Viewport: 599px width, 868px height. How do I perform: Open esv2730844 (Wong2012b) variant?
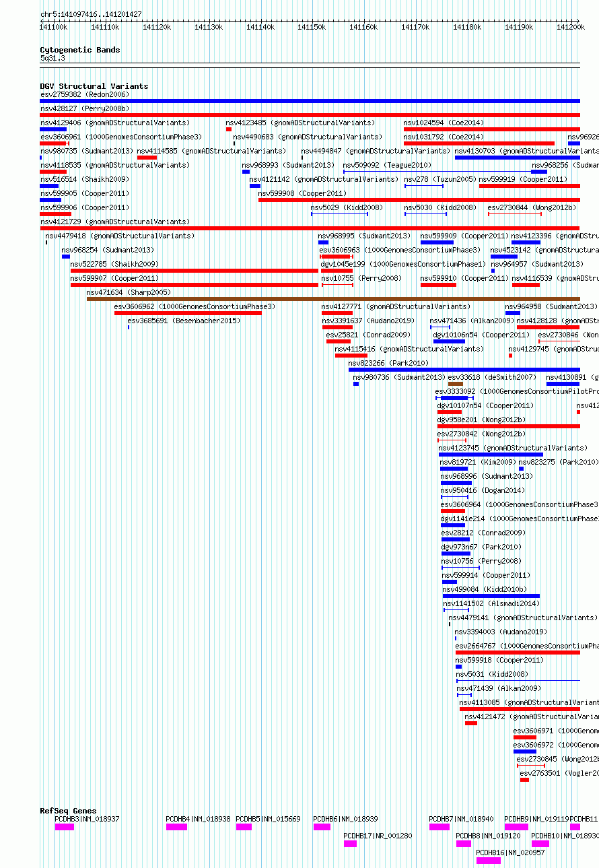532,207
